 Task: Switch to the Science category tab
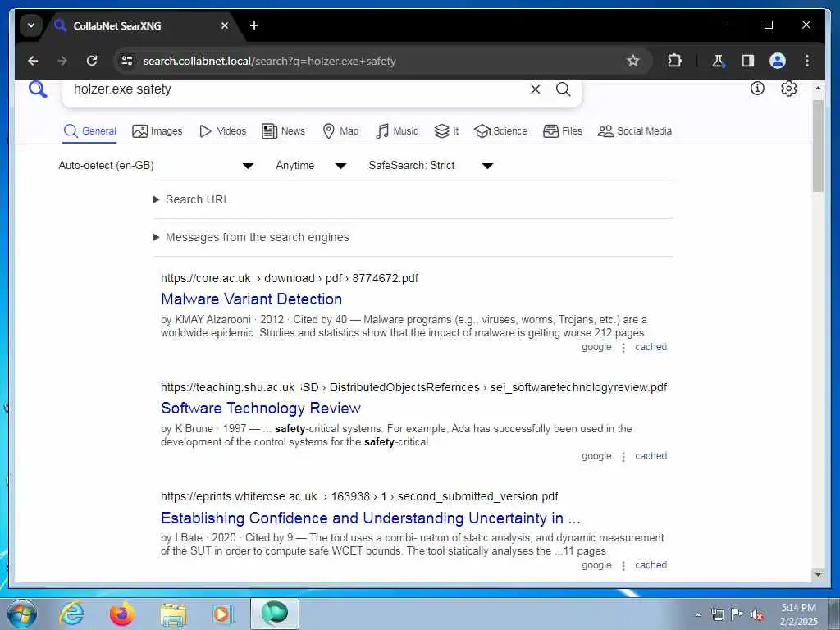tap(501, 130)
